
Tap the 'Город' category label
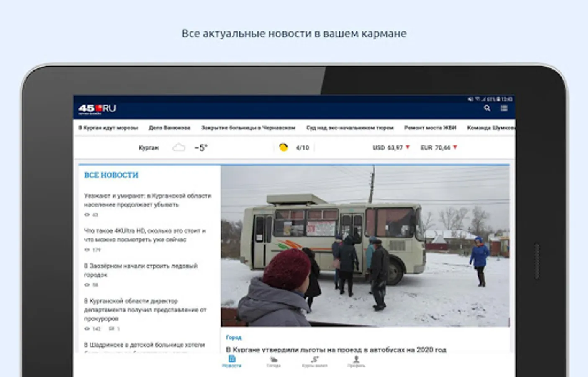pos(234,337)
